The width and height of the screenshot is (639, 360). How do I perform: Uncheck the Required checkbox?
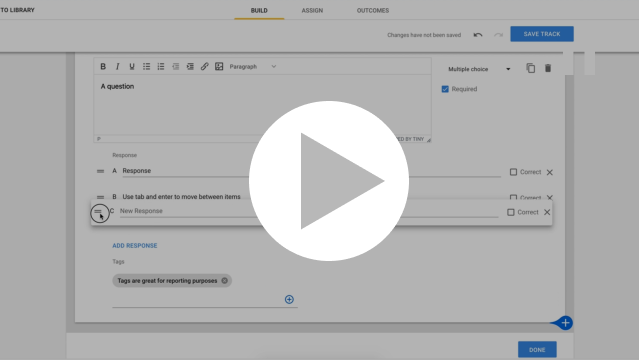[445, 89]
